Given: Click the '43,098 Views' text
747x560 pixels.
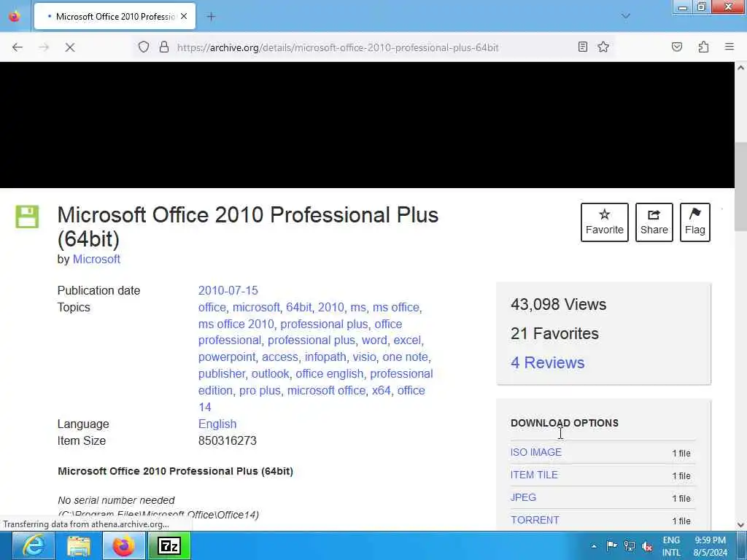Looking at the screenshot, I should click(x=558, y=304).
